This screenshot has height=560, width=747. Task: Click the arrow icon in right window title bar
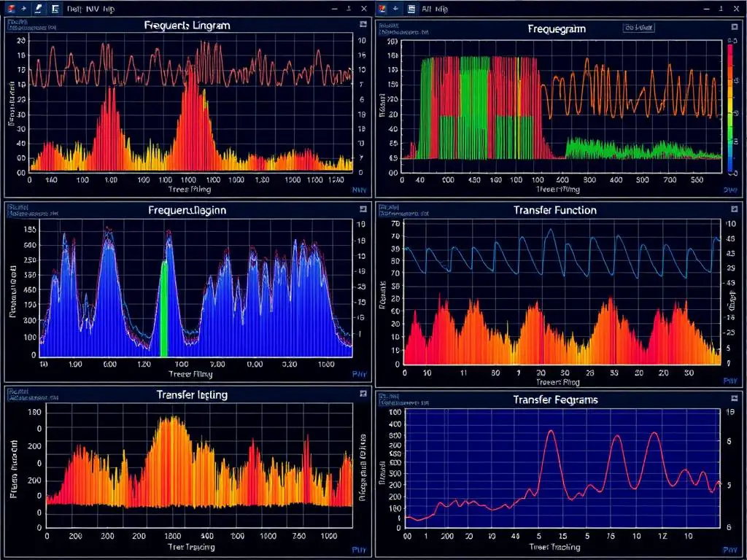[x=396, y=9]
